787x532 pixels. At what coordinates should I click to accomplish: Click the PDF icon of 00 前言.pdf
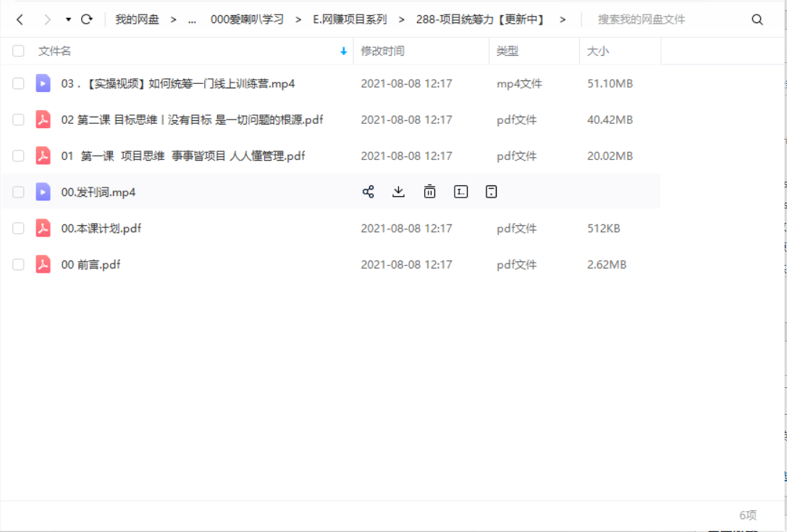(x=43, y=264)
